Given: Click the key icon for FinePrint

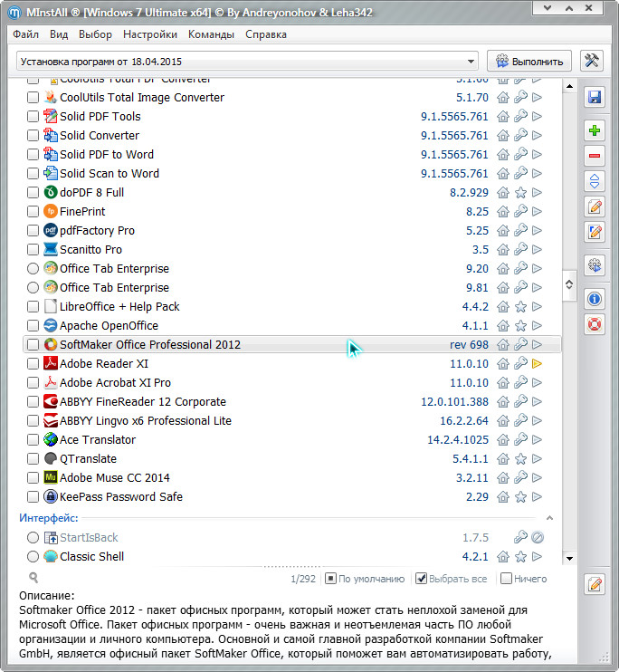Looking at the screenshot, I should tap(520, 211).
